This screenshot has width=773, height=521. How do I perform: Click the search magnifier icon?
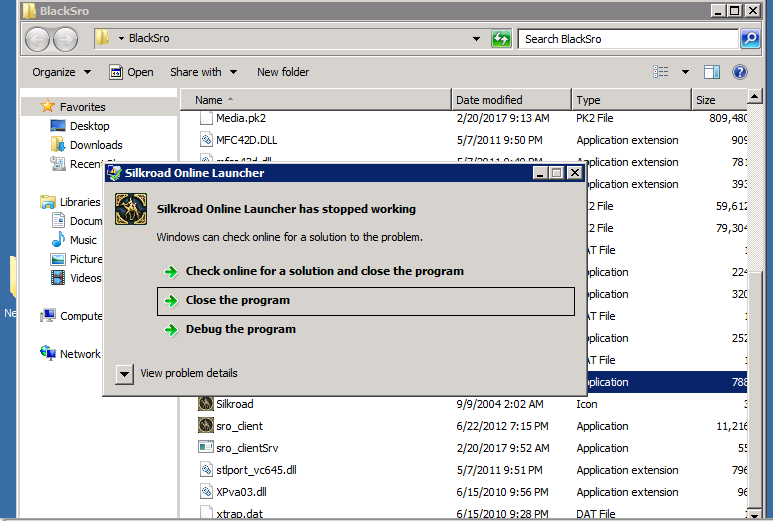pos(750,38)
